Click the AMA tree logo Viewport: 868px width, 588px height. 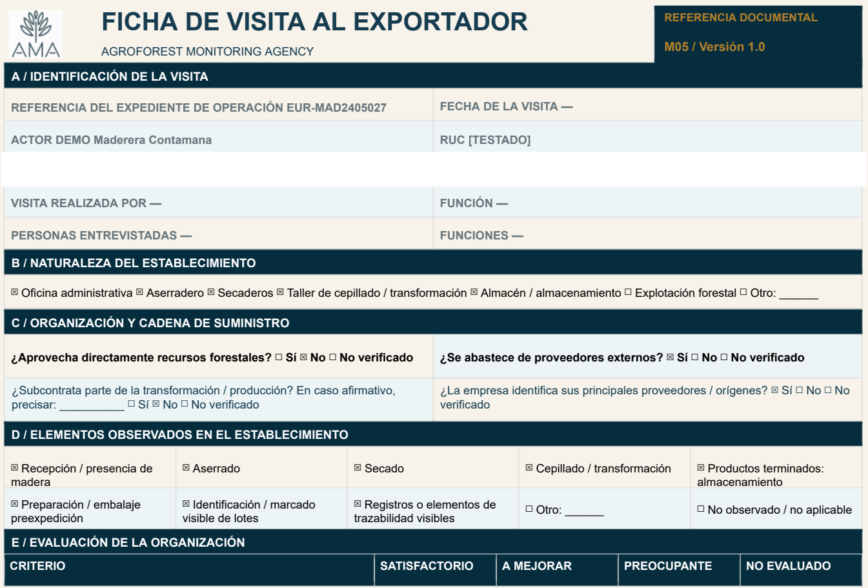(36, 34)
